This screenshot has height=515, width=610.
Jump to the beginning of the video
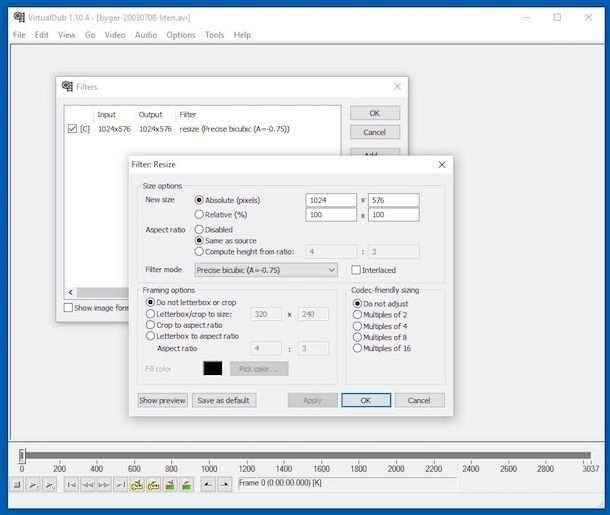tap(71, 485)
